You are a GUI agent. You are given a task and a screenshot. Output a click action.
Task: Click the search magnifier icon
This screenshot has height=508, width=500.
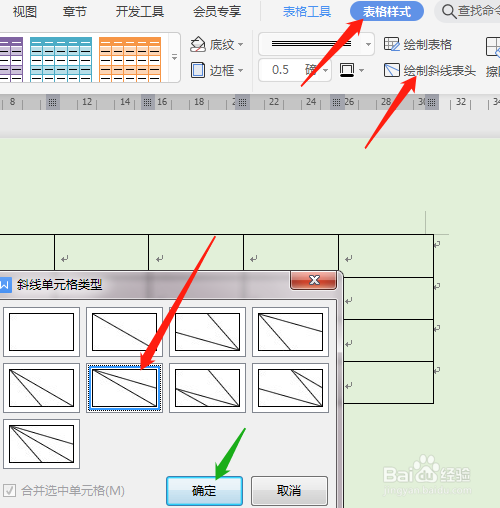point(449,12)
